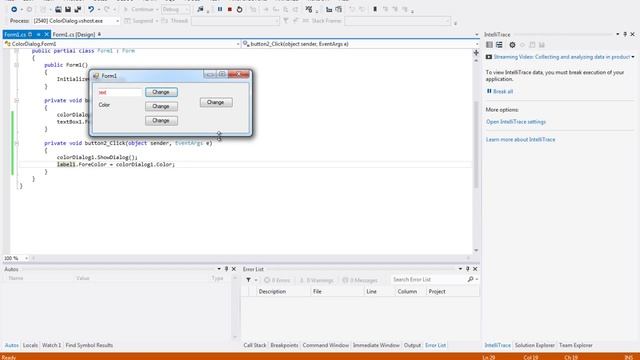640x360 pixels.
Task: Collapse the button2_Click method outlining node
Action: point(16,143)
